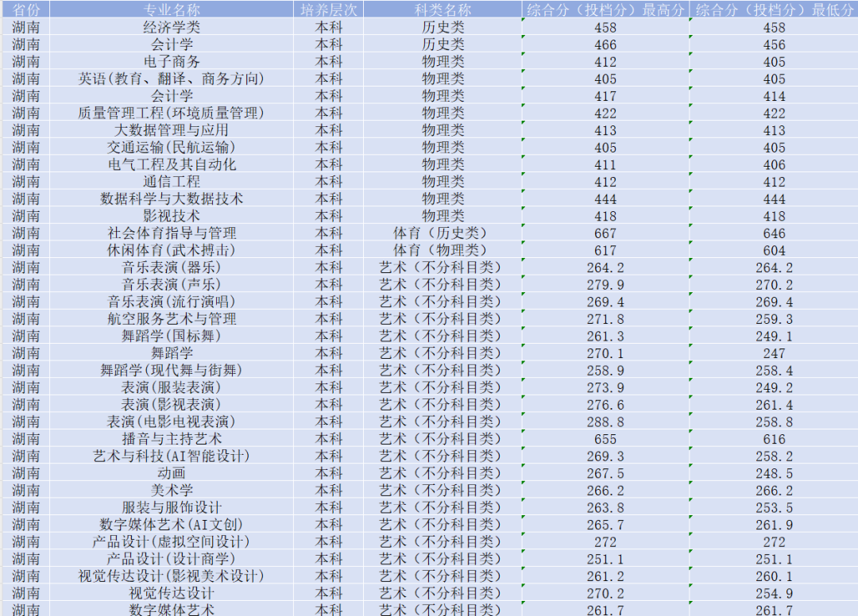The image size is (858, 616).
Task: Click the 经济学类 major cell
Action: click(172, 27)
